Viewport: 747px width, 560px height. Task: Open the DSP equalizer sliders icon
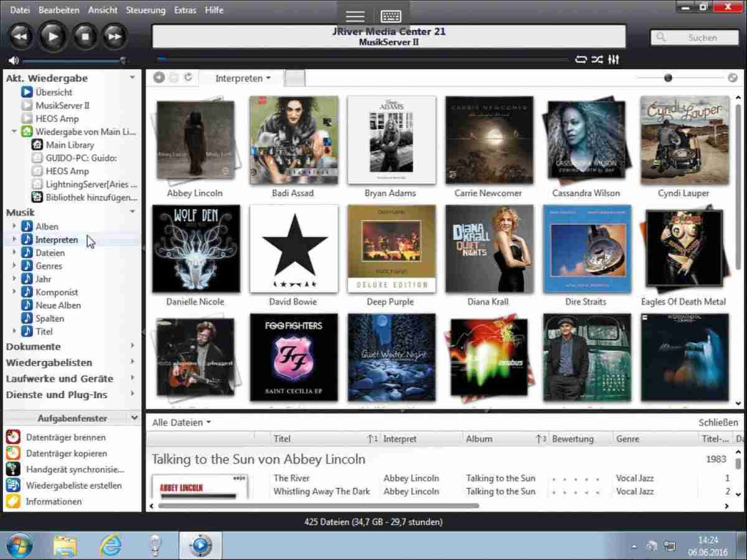pyautogui.click(x=614, y=60)
